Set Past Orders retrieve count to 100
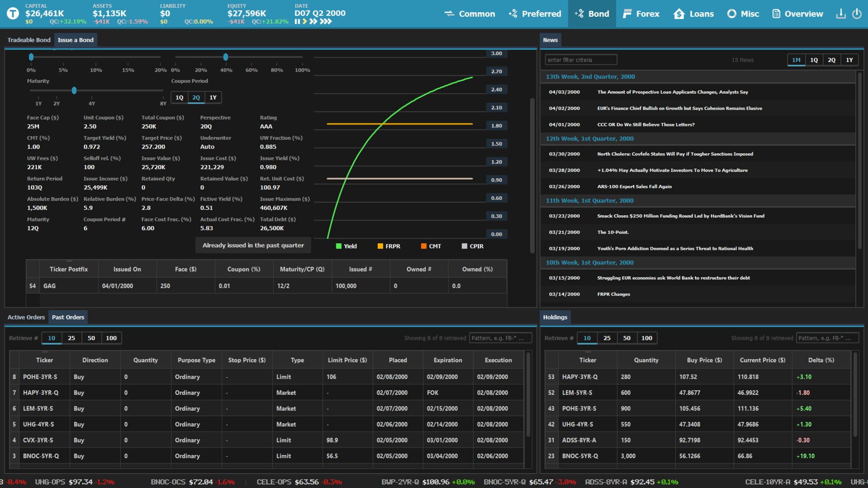The height and width of the screenshot is (488, 868). (111, 338)
